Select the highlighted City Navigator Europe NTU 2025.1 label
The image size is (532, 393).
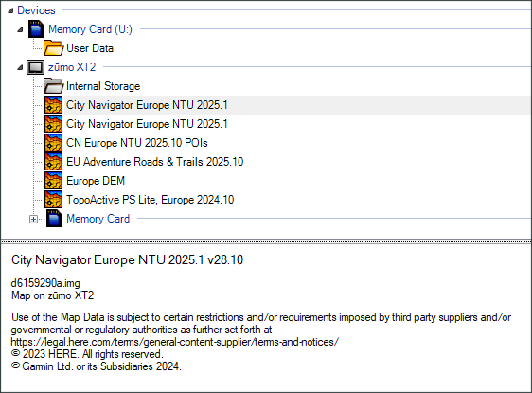147,105
